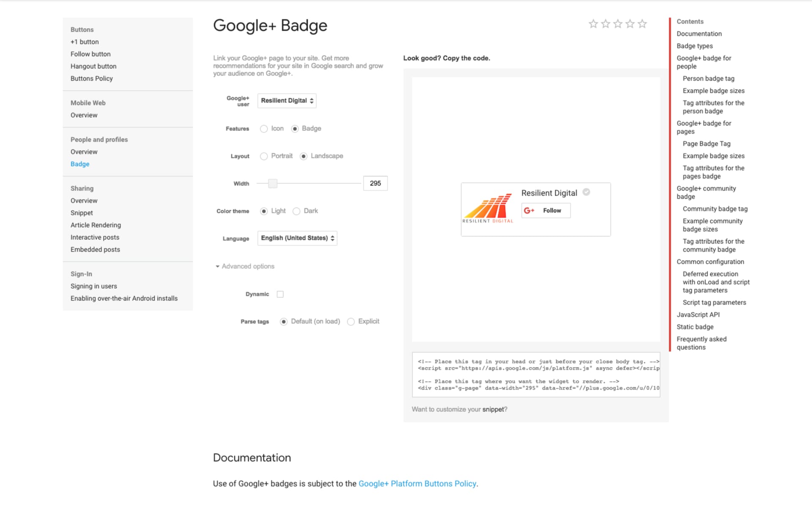Rate the page with the second star

[605, 24]
